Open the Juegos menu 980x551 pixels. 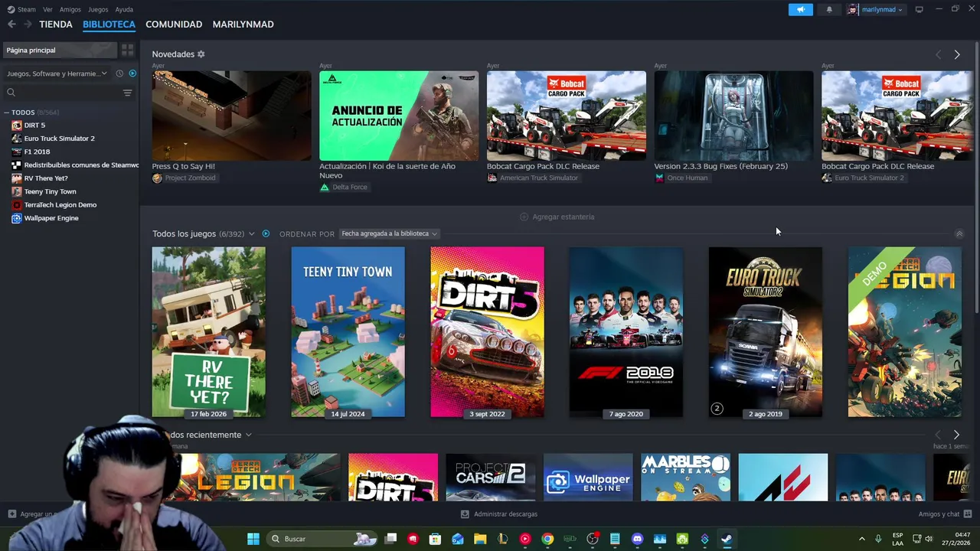click(98, 9)
